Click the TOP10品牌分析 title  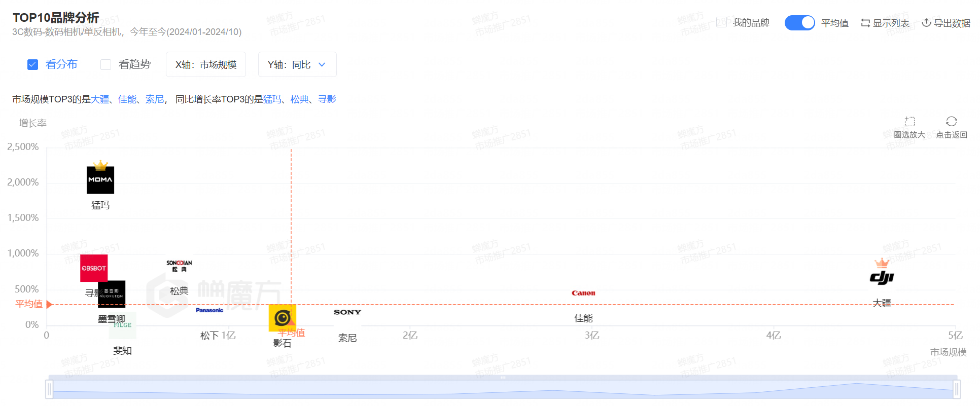point(56,18)
